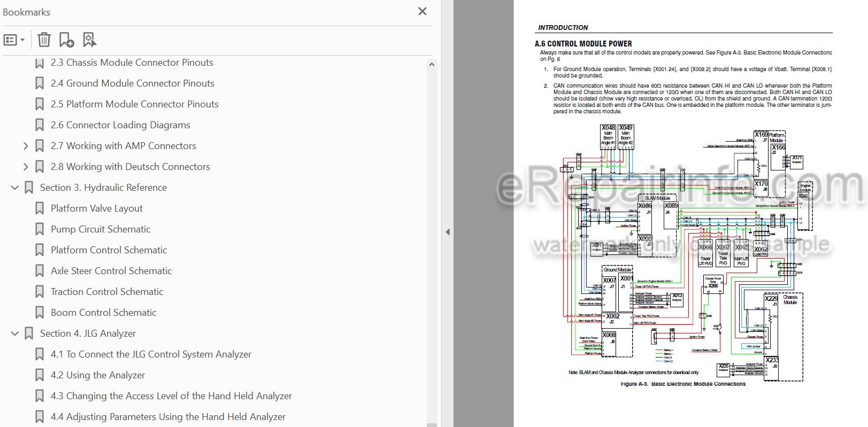Click the A.6 CONTROL MODULE POWER heading

tap(583, 44)
